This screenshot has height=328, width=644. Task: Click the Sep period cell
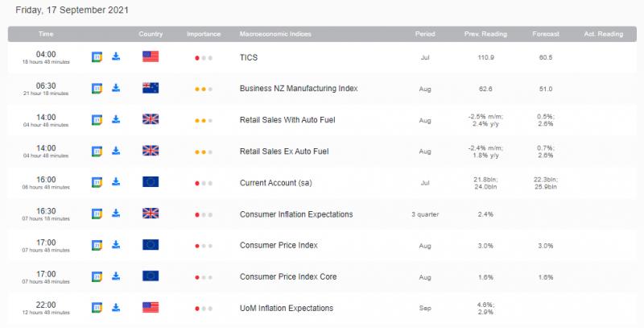[x=425, y=309]
